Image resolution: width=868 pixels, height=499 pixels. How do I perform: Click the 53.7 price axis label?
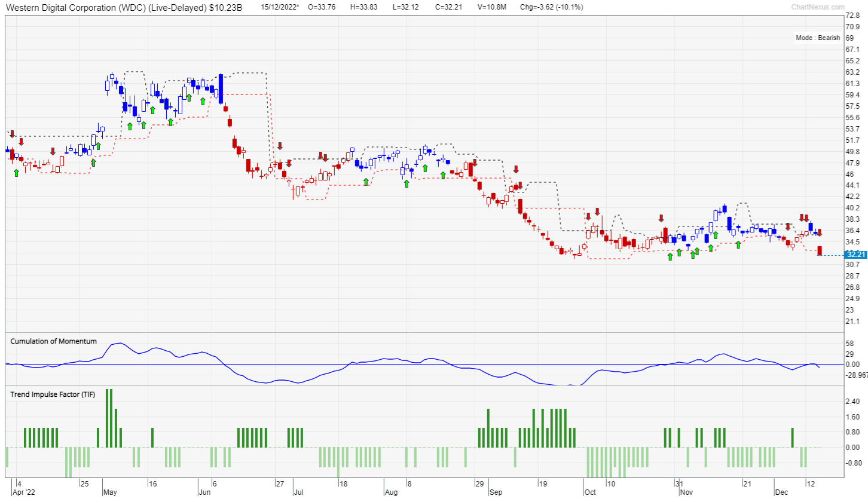(853, 129)
